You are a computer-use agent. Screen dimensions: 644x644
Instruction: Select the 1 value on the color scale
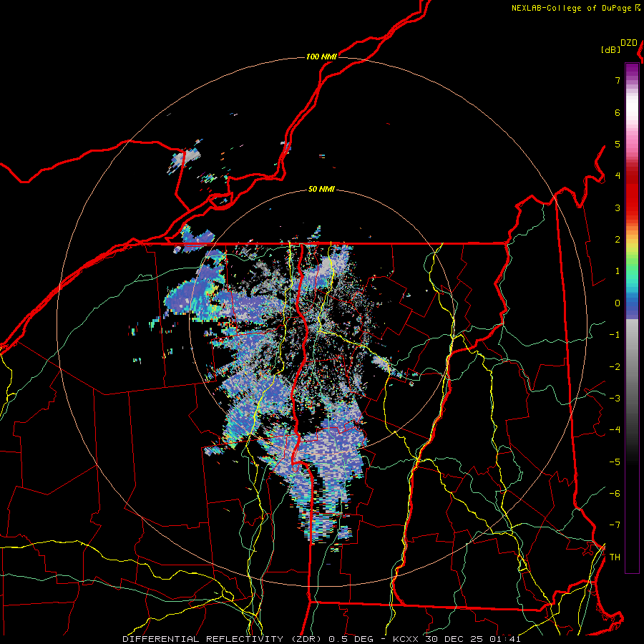[x=618, y=271]
